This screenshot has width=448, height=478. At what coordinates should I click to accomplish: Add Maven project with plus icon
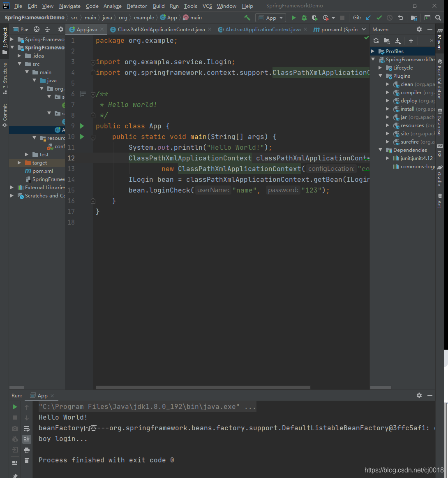(411, 41)
